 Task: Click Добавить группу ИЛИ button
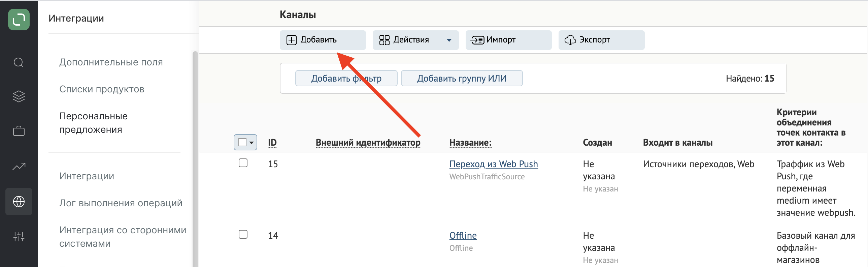pyautogui.click(x=462, y=78)
